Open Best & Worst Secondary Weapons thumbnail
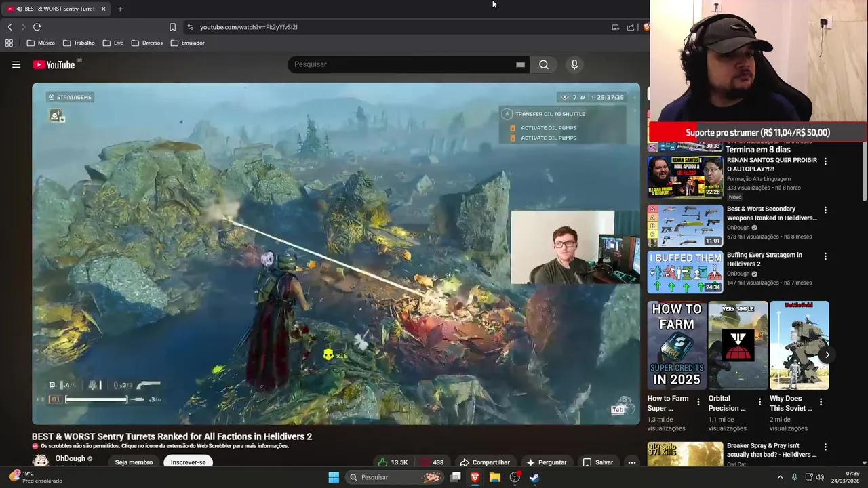This screenshot has width=868, height=488. (685, 225)
